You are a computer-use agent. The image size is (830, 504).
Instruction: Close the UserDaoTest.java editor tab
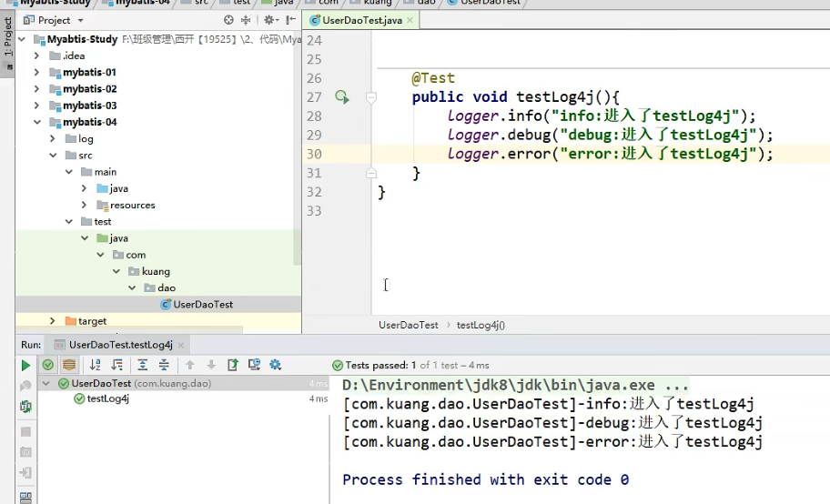pyautogui.click(x=410, y=20)
